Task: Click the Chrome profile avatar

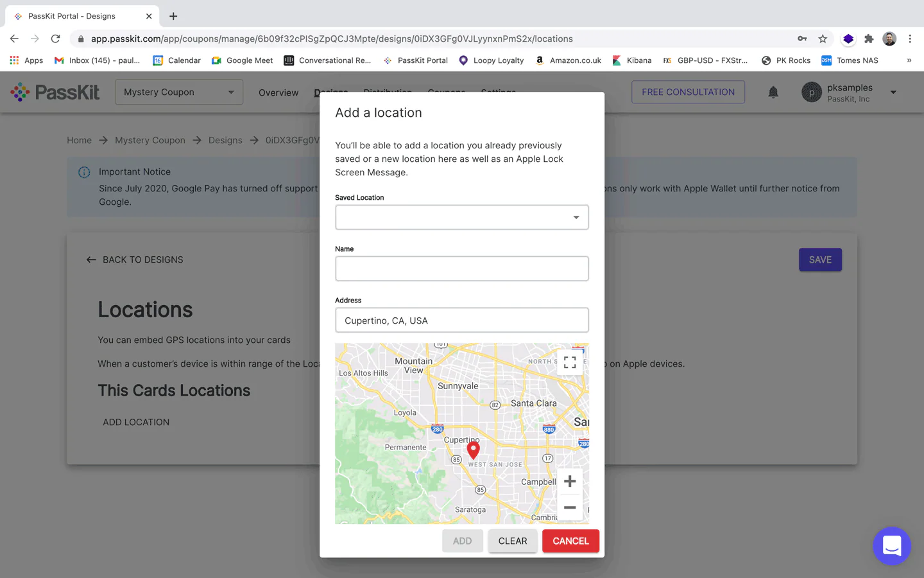Action: tap(889, 39)
